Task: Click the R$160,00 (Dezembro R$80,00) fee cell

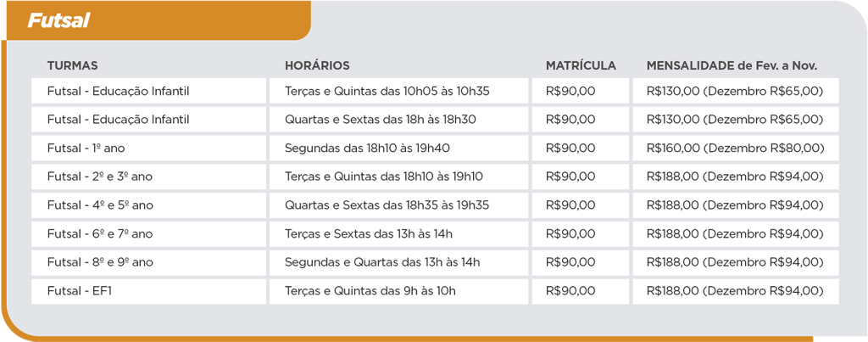Action: 736,148
